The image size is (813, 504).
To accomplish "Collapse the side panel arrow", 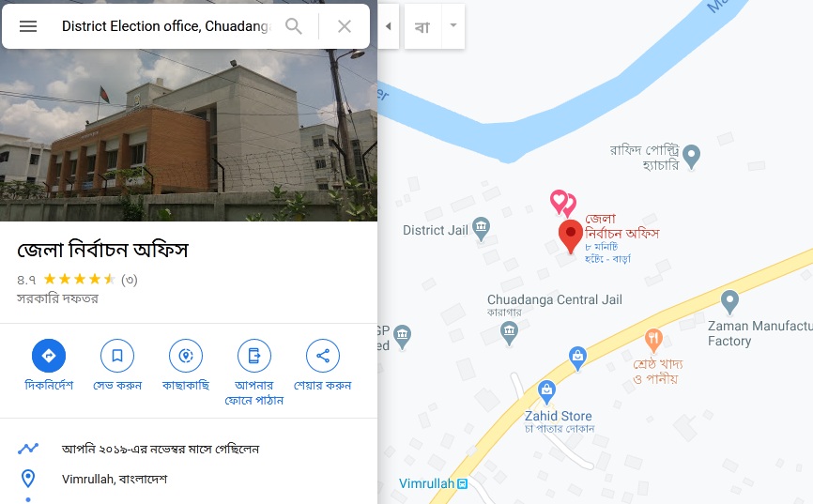I will tap(388, 26).
